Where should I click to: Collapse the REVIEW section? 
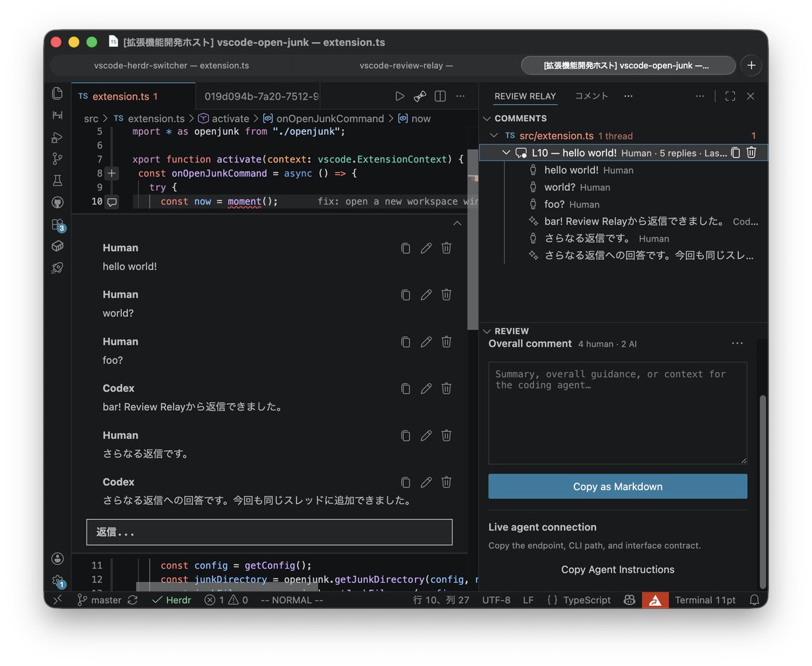487,331
